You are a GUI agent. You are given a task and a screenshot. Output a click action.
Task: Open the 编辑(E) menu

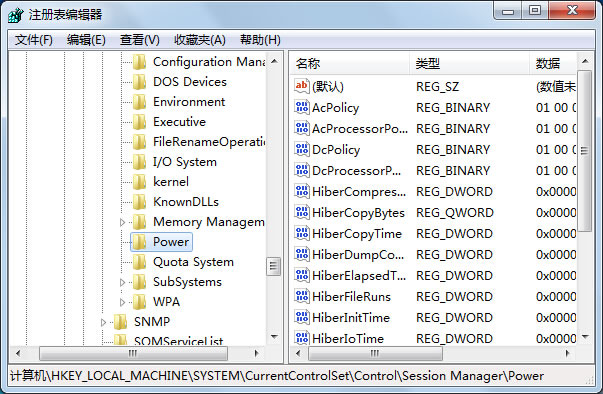[x=86, y=40]
